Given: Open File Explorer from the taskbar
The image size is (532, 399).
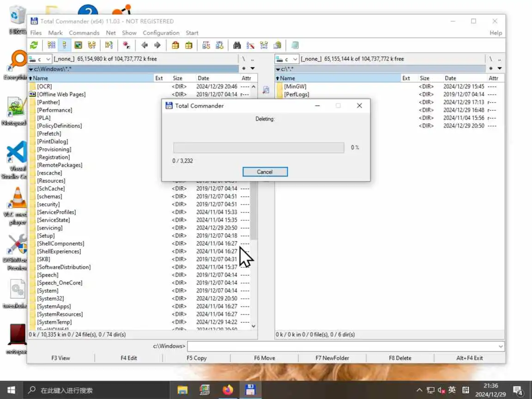Looking at the screenshot, I should [x=182, y=390].
